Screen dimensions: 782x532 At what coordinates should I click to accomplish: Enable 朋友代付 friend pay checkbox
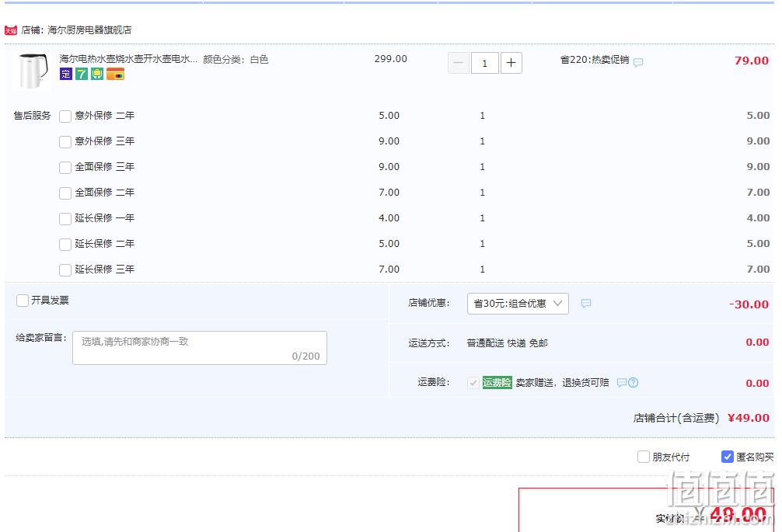pyautogui.click(x=644, y=457)
